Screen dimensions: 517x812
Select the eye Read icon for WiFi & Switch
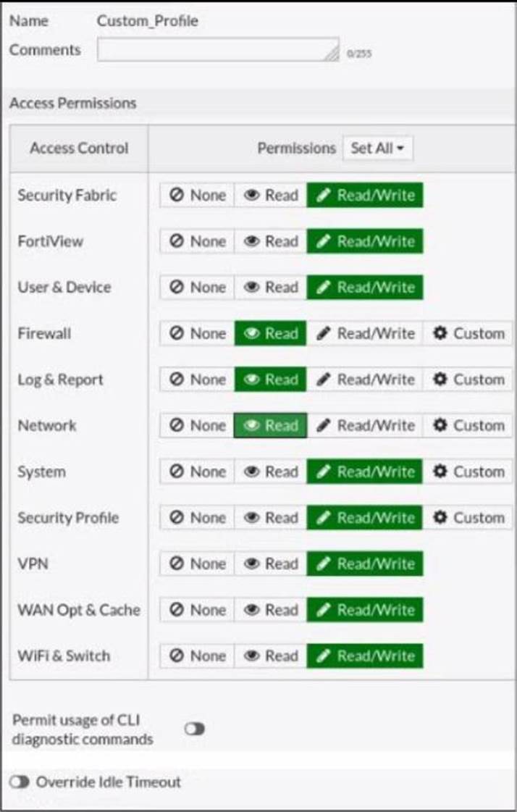(x=251, y=656)
